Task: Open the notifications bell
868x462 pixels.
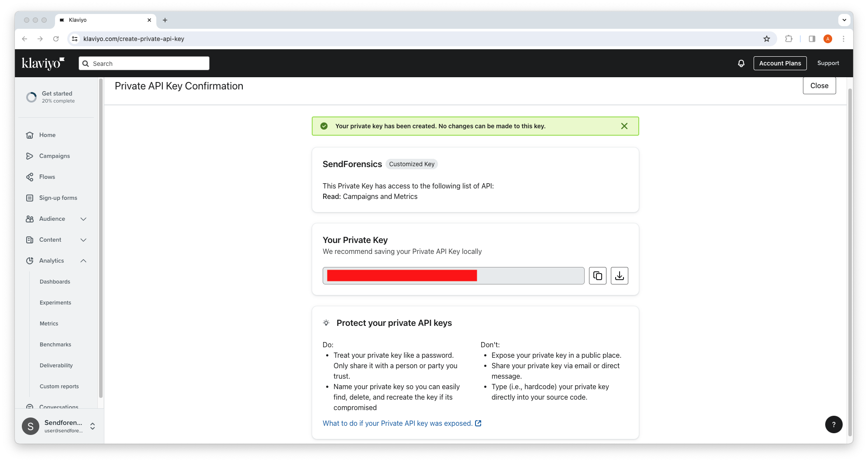Action: [x=741, y=63]
